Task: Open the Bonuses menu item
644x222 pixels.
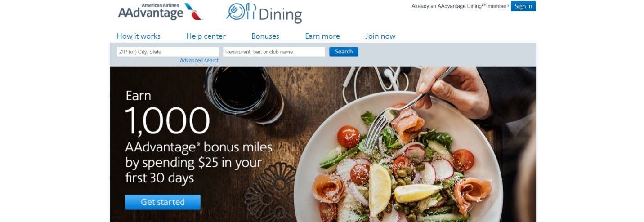Action: tap(265, 36)
